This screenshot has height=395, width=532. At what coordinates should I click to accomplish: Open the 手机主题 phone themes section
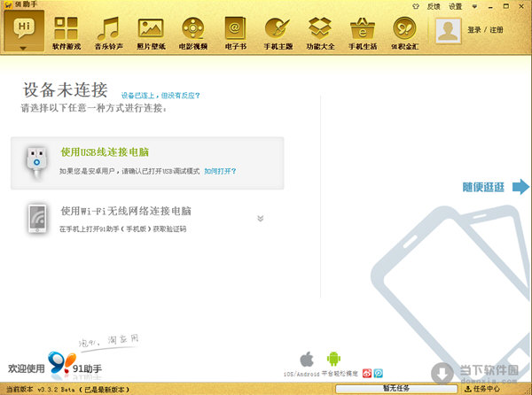[279, 33]
